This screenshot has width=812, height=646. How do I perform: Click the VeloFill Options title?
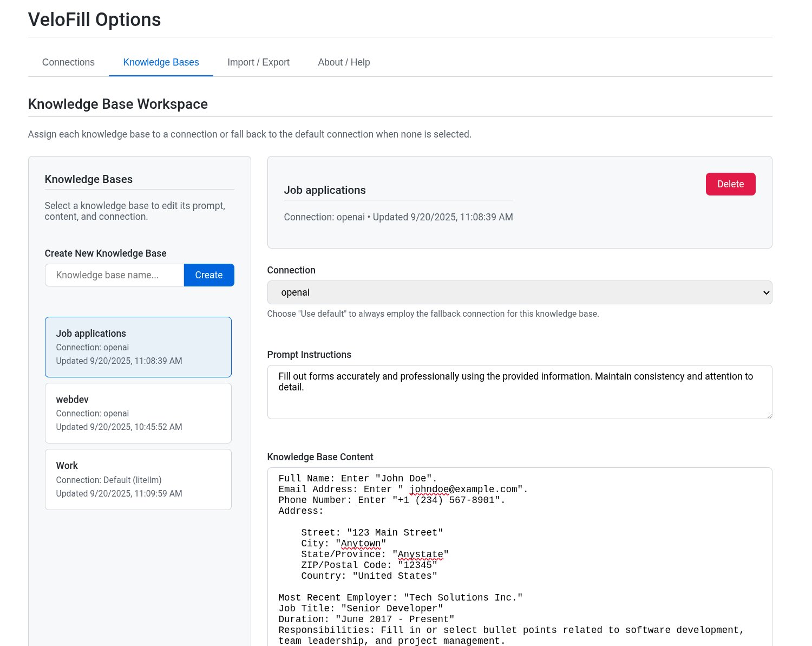(94, 19)
